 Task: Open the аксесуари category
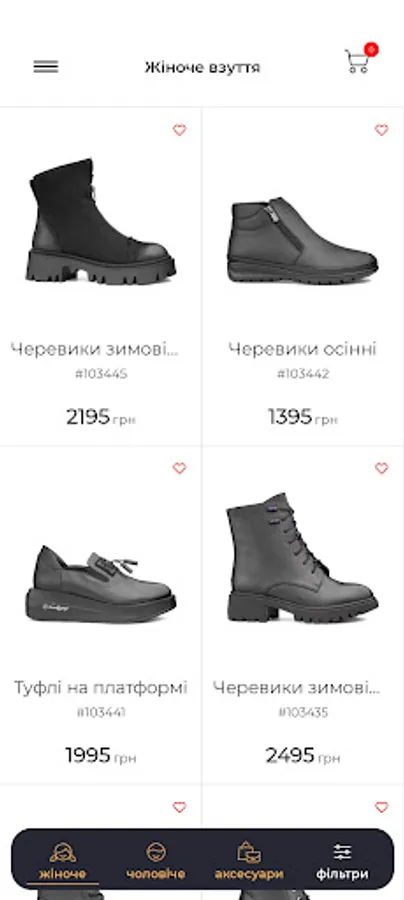[x=248, y=862]
